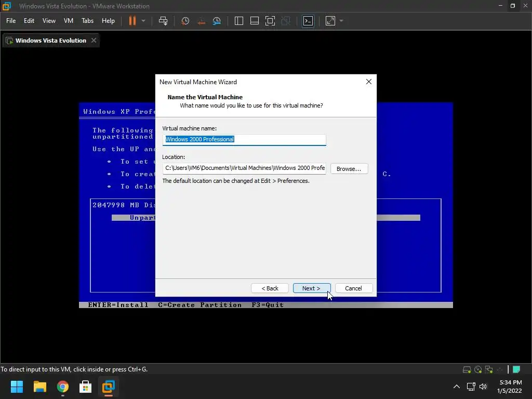Revert to previous snapshot icon
Viewport: 532px width, 399px height.
(201, 21)
